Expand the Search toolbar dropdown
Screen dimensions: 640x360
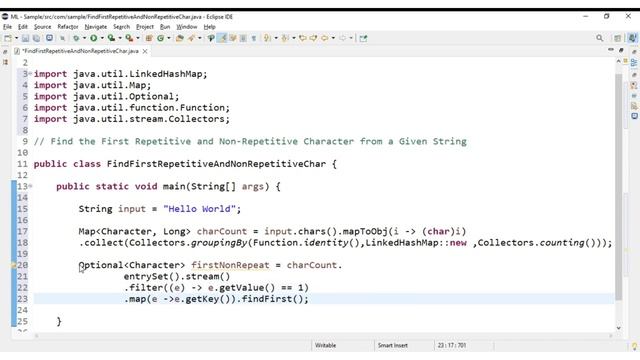(200, 38)
